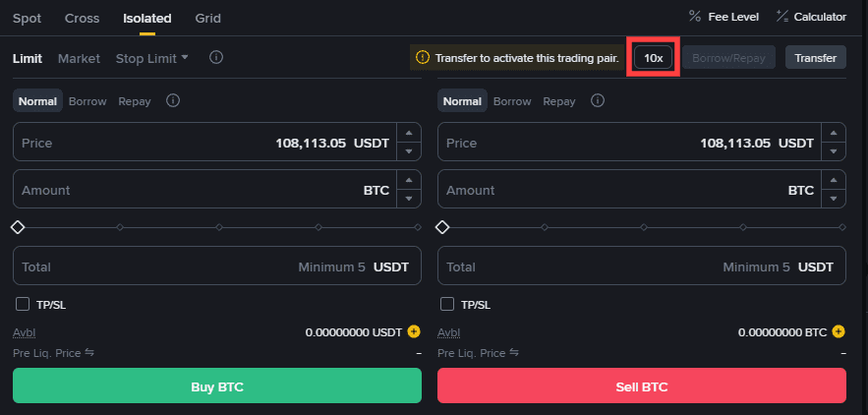868x415 pixels.
Task: Click swap icon beside buy-side Pre Liq. Price
Action: (x=88, y=352)
